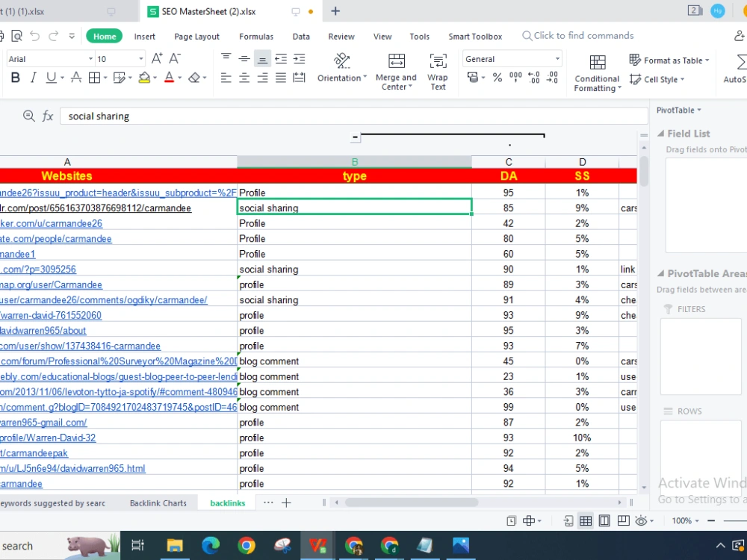Toggle italic formatting
The width and height of the screenshot is (747, 560).
(34, 78)
